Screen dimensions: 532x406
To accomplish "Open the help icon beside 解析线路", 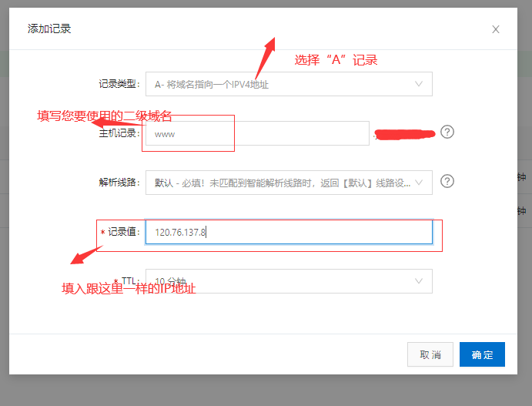I will (x=447, y=181).
